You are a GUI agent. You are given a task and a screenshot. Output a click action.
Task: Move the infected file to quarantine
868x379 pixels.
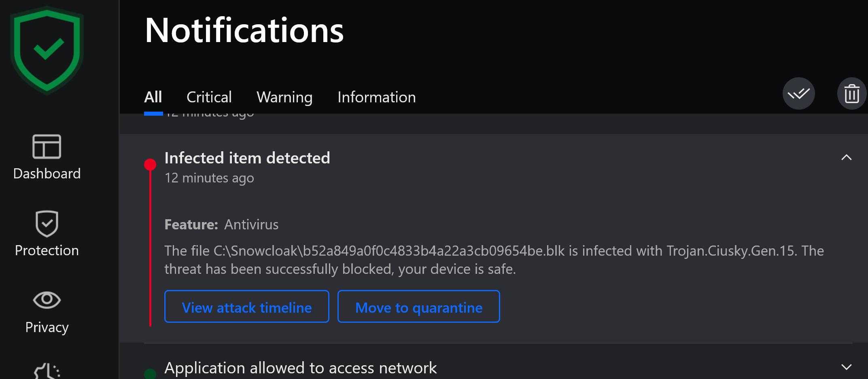pyautogui.click(x=418, y=307)
